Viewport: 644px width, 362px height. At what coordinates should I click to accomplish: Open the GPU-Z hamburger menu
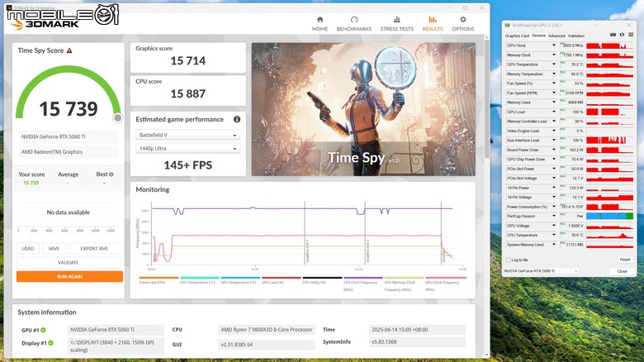click(631, 35)
